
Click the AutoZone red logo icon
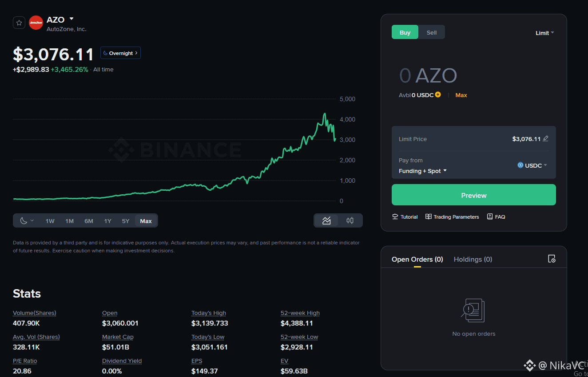pos(36,23)
